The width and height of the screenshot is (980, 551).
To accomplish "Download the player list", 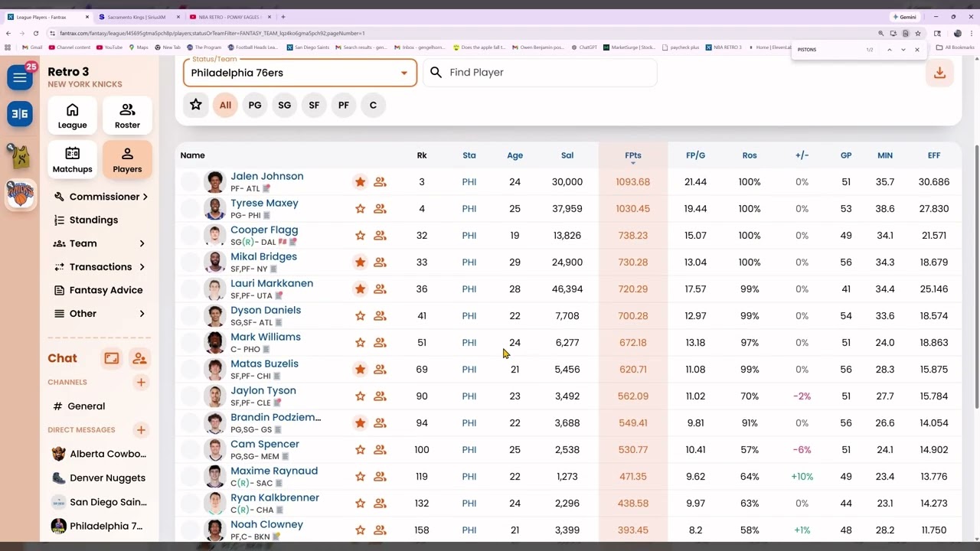I will 939,73.
